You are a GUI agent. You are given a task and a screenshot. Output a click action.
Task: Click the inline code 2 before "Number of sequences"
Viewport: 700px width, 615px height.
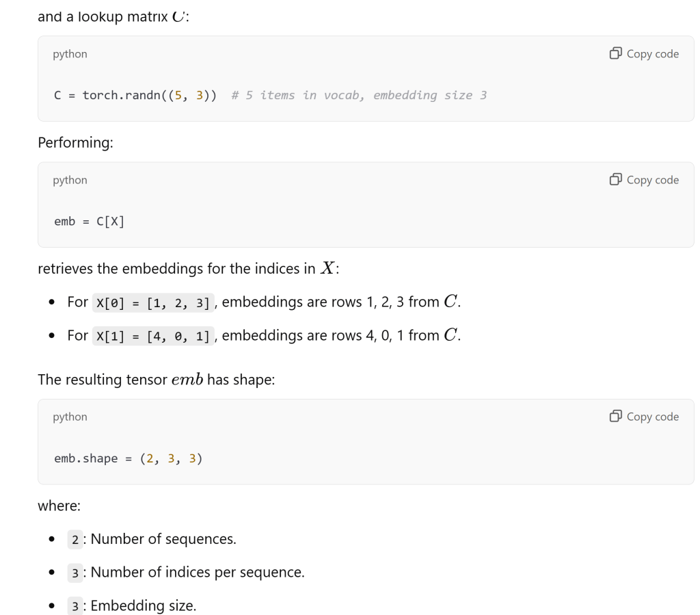pyautogui.click(x=75, y=539)
